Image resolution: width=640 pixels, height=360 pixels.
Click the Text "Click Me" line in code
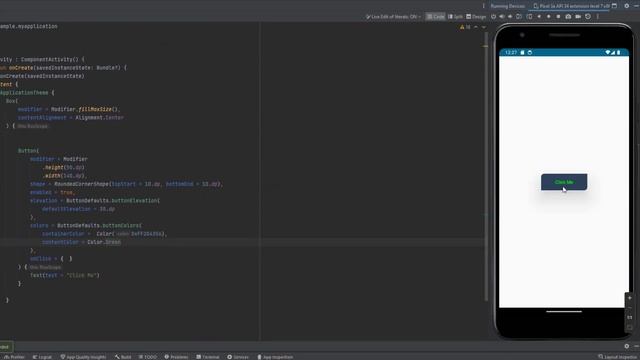click(64, 276)
